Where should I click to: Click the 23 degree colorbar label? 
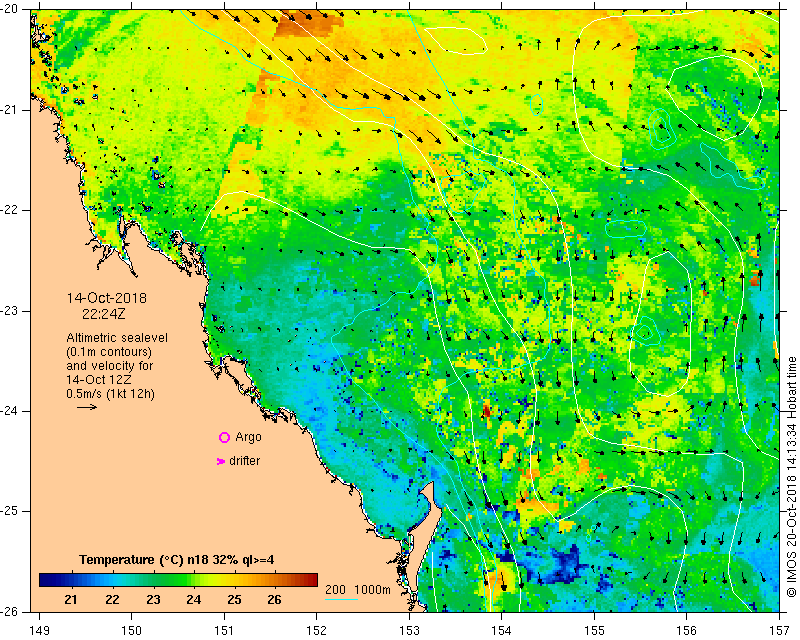(x=153, y=599)
